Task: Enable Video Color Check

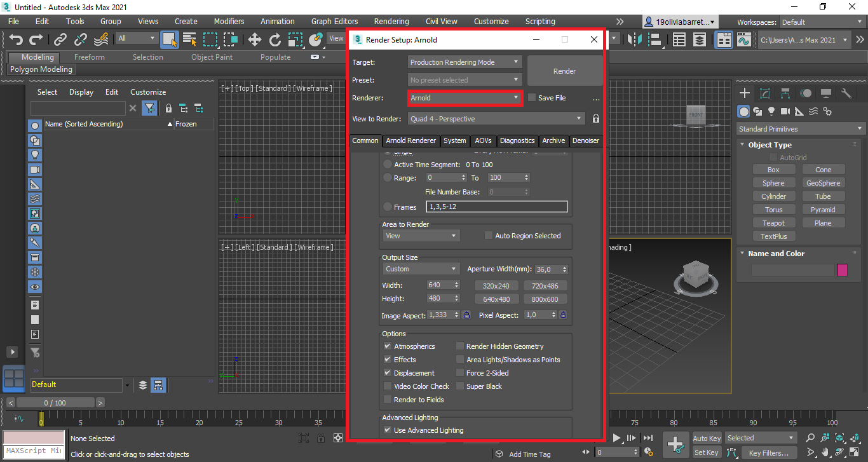Action: tap(388, 386)
